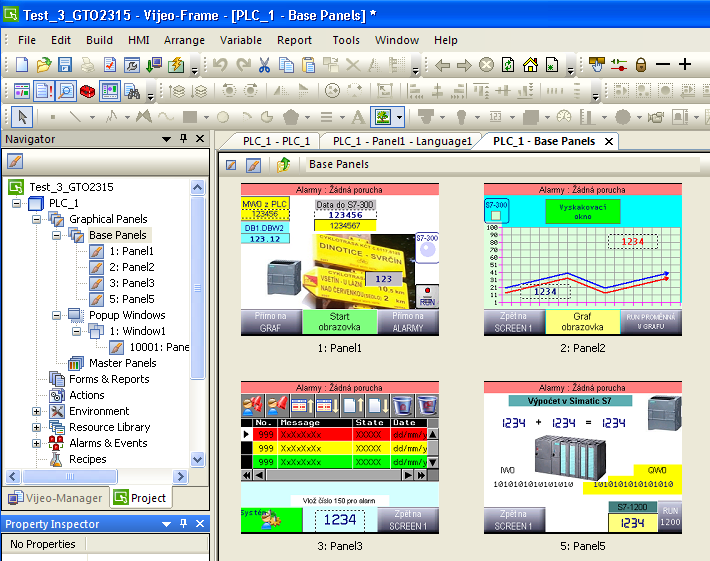Click the red Toolchest icon
This screenshot has width=710, height=561.
coord(87,91)
